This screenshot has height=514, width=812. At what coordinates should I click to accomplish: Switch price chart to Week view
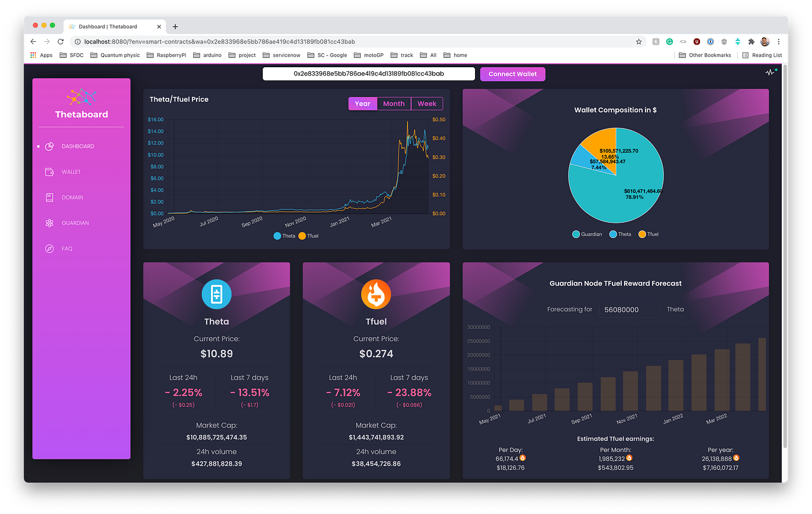(x=427, y=104)
